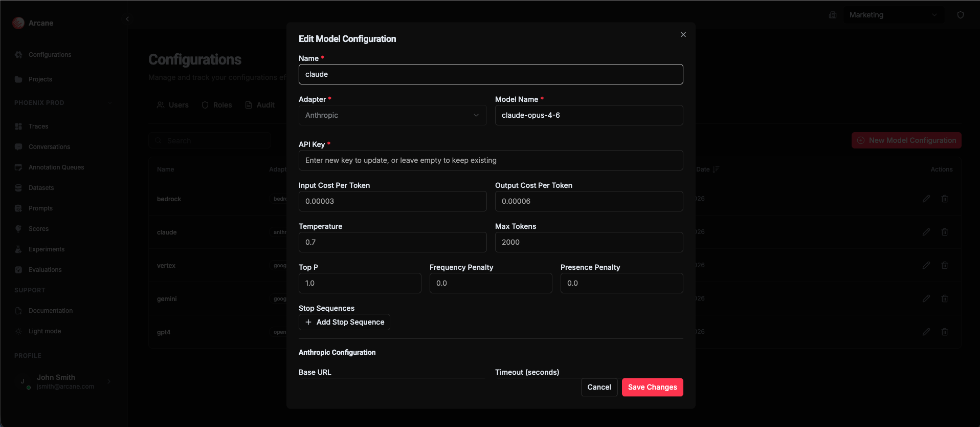Click the shield icon in top bar
The width and height of the screenshot is (980, 427).
click(960, 15)
